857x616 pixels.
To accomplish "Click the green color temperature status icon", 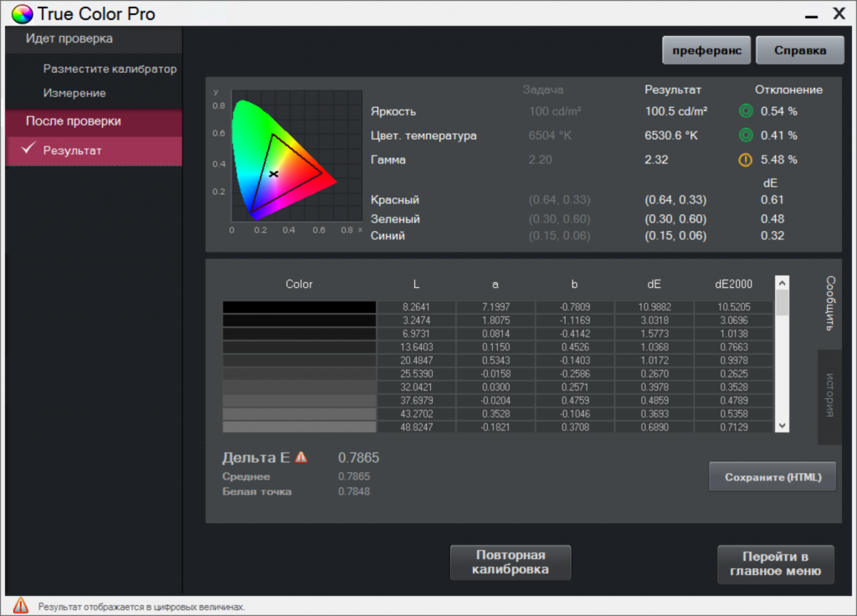I will click(746, 136).
